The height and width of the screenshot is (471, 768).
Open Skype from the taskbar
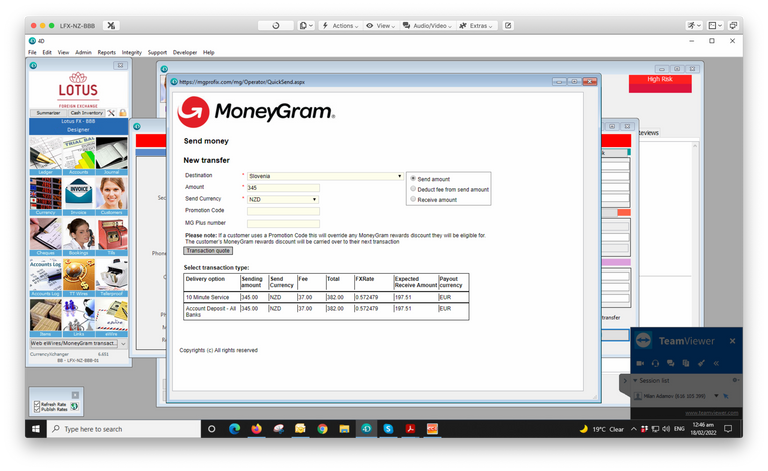pyautogui.click(x=388, y=429)
